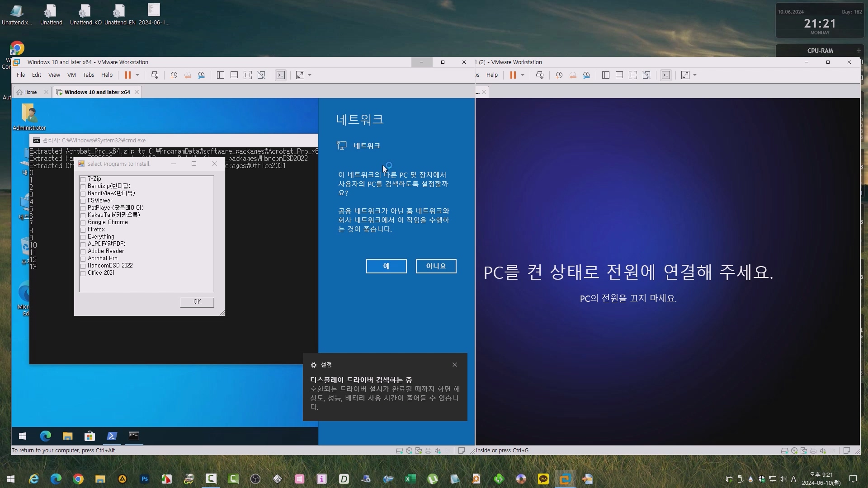868x488 pixels.
Task: Click 예 in the network prompt
Action: coord(386,266)
